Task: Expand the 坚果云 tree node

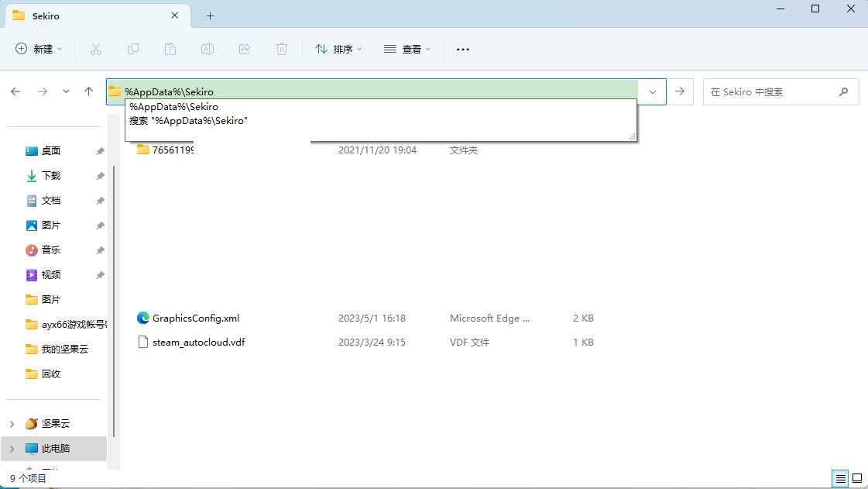Action: [x=12, y=424]
